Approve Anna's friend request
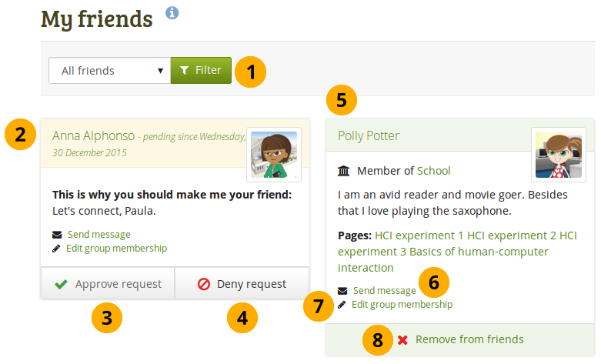This screenshot has width=601, height=364. click(x=108, y=284)
